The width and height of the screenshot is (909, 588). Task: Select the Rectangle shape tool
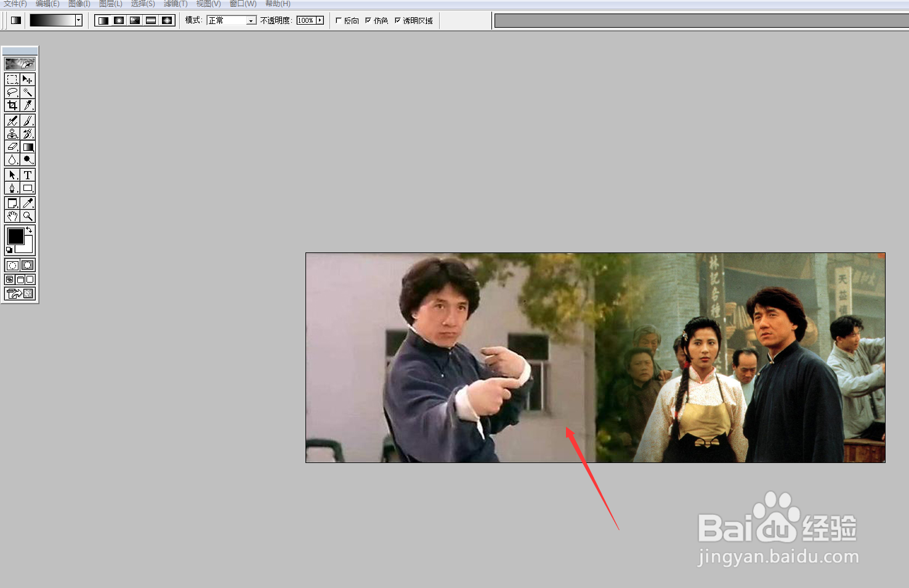(28, 188)
